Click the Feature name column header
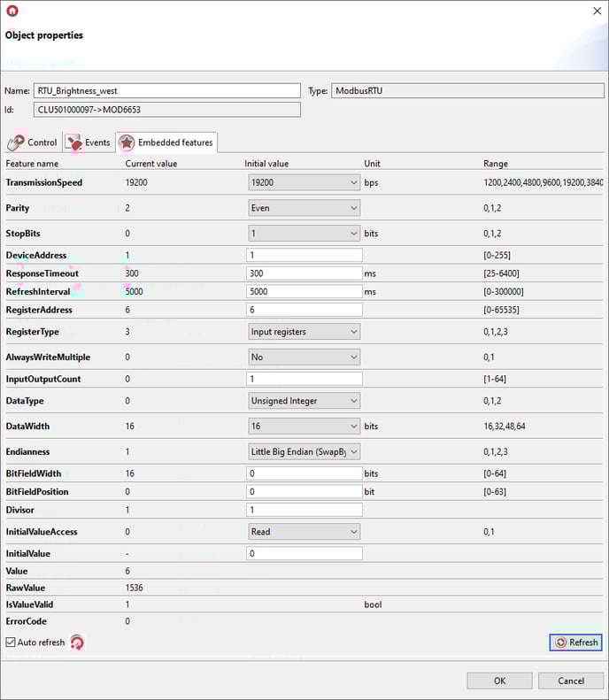The height and width of the screenshot is (700, 609). 32,164
